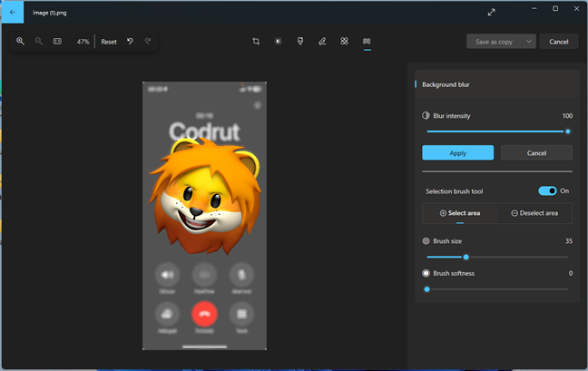Click the Blur intensity icon
588x371 pixels.
pos(426,115)
